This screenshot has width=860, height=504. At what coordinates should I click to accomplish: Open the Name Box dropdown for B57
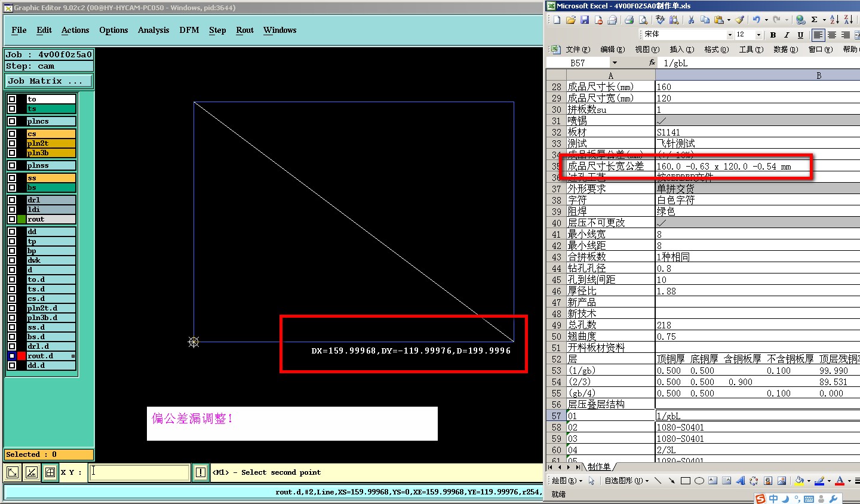point(614,63)
